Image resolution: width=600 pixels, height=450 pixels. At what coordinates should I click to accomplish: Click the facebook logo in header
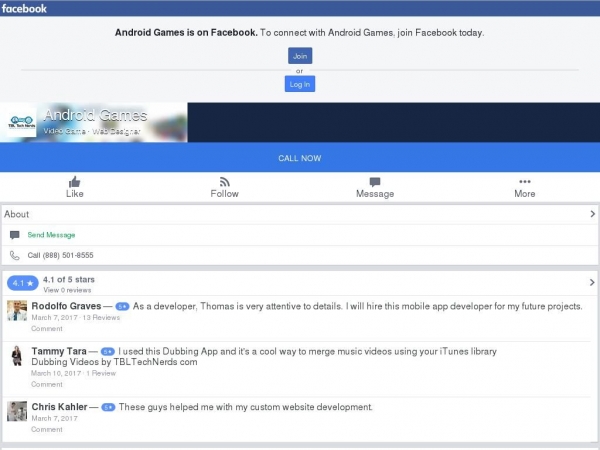24,8
